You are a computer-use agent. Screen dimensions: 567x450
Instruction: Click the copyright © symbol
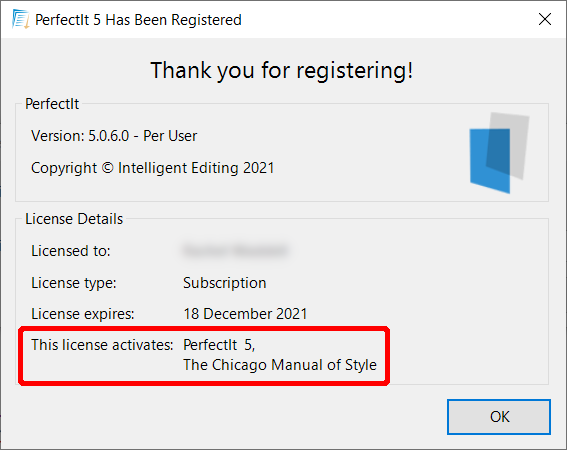coord(107,168)
